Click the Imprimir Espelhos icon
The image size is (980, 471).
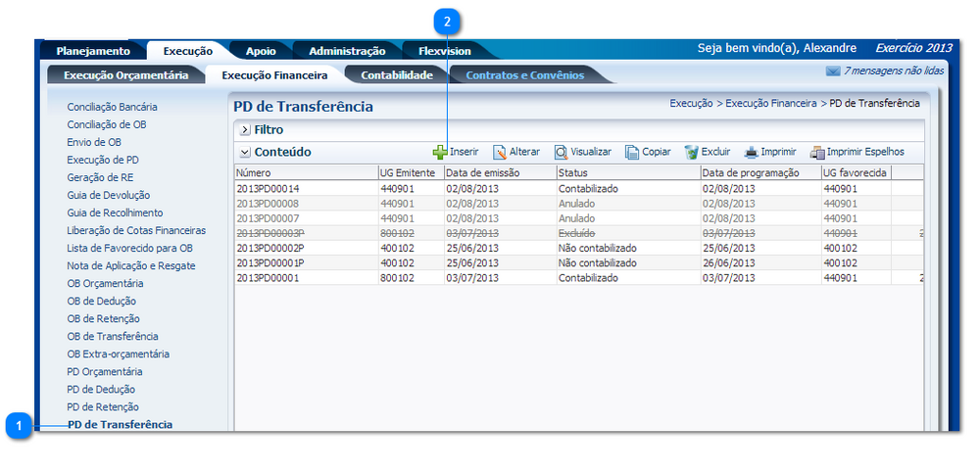click(x=816, y=152)
